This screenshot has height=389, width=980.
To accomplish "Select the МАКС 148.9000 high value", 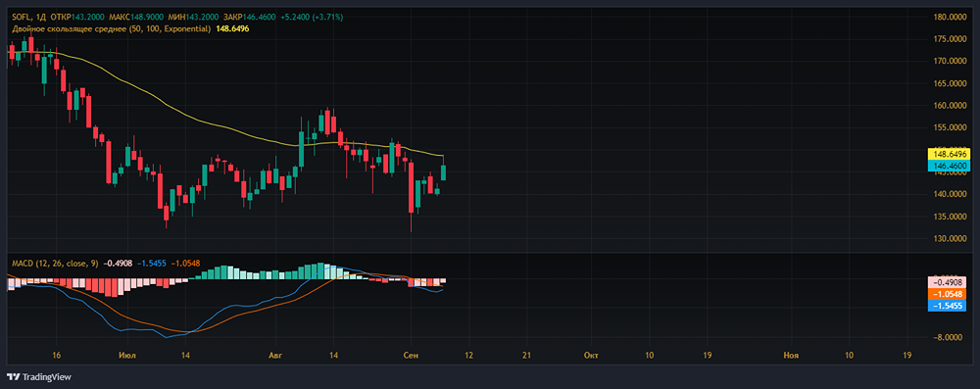I will (x=137, y=17).
